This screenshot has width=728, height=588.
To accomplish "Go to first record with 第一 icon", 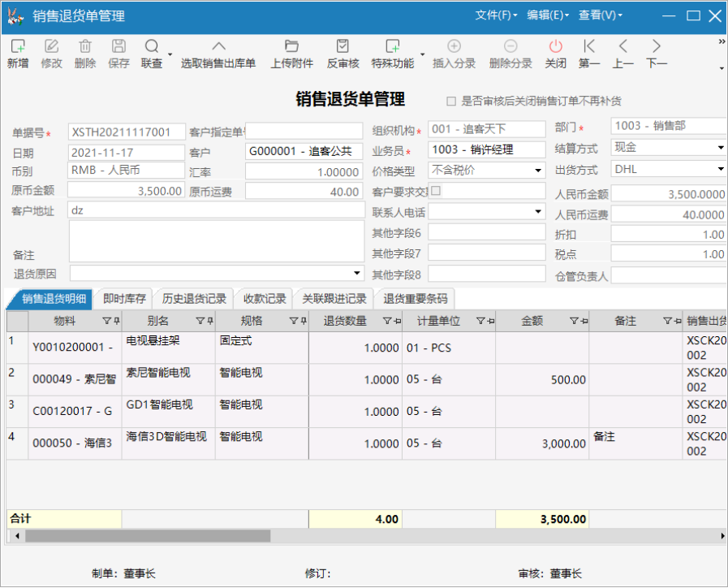I will (589, 46).
